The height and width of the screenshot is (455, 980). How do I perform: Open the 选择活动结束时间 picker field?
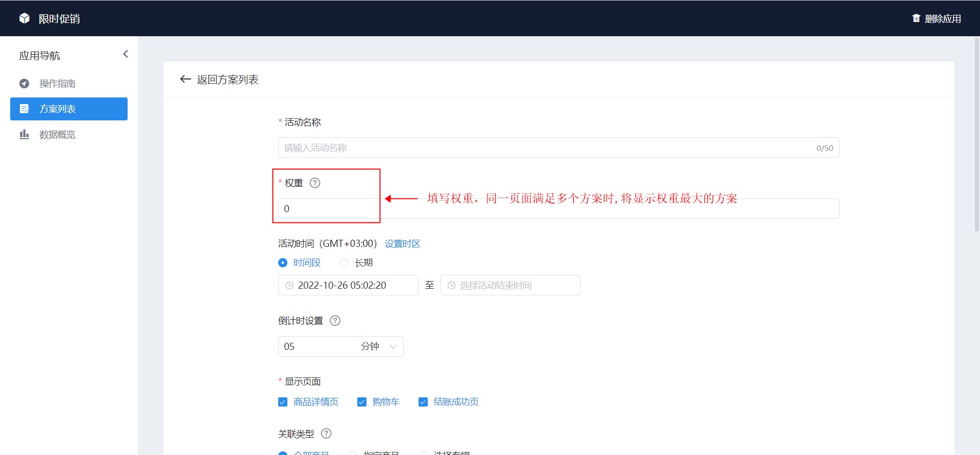510,285
